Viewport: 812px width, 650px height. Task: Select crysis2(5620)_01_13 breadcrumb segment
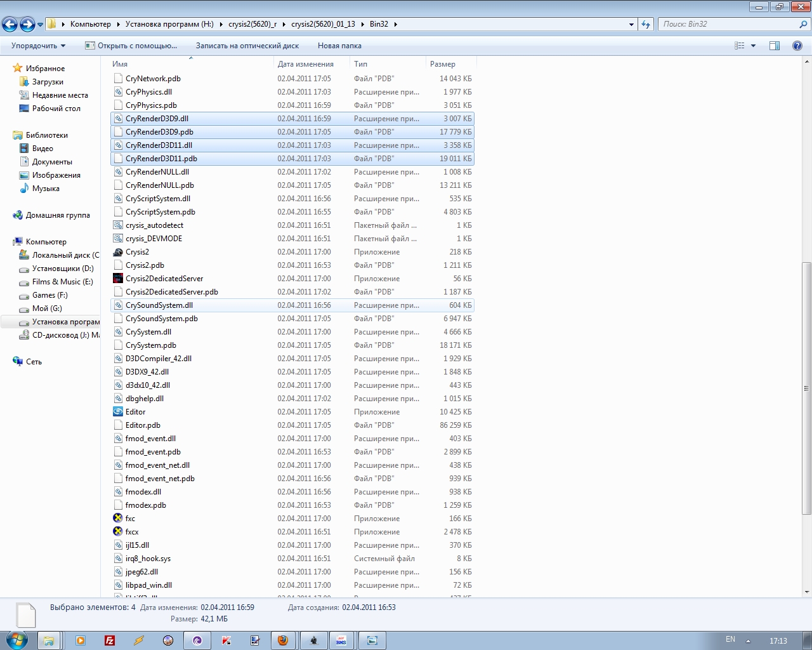pos(323,24)
